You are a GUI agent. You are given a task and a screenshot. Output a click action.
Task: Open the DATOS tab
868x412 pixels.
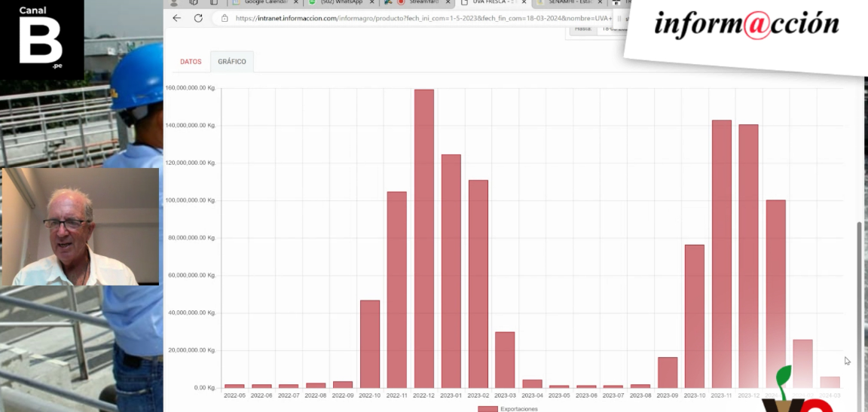pyautogui.click(x=191, y=62)
